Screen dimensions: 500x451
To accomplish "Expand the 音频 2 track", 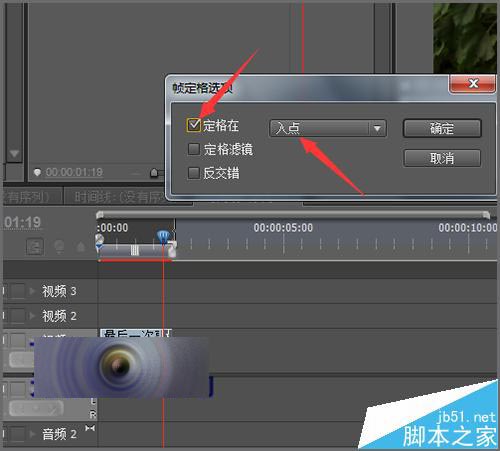I will coord(32,434).
